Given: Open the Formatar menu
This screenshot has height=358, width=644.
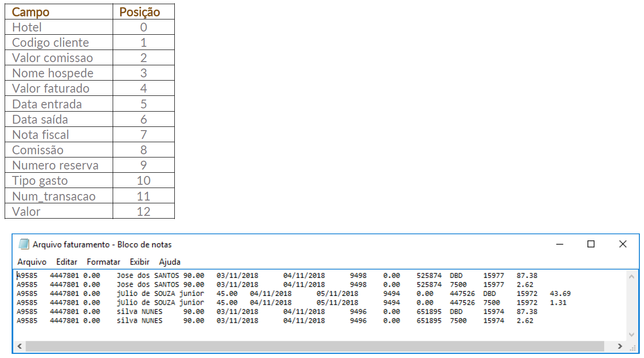Looking at the screenshot, I should [x=103, y=262].
